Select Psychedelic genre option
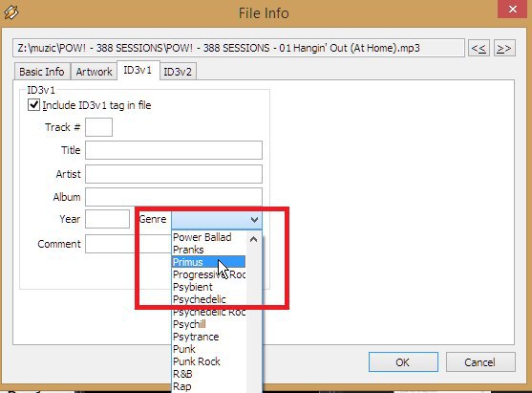This screenshot has height=393, width=532. (x=208, y=299)
